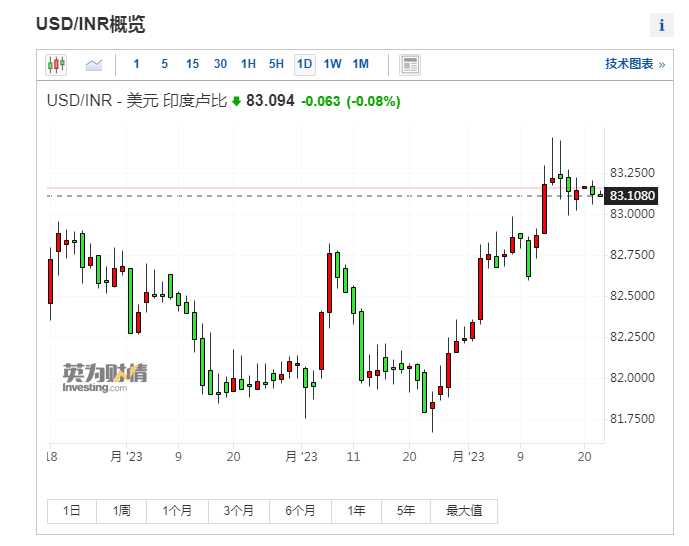The image size is (689, 546).
Task: Select the 5 minute interval
Action: 164,64
